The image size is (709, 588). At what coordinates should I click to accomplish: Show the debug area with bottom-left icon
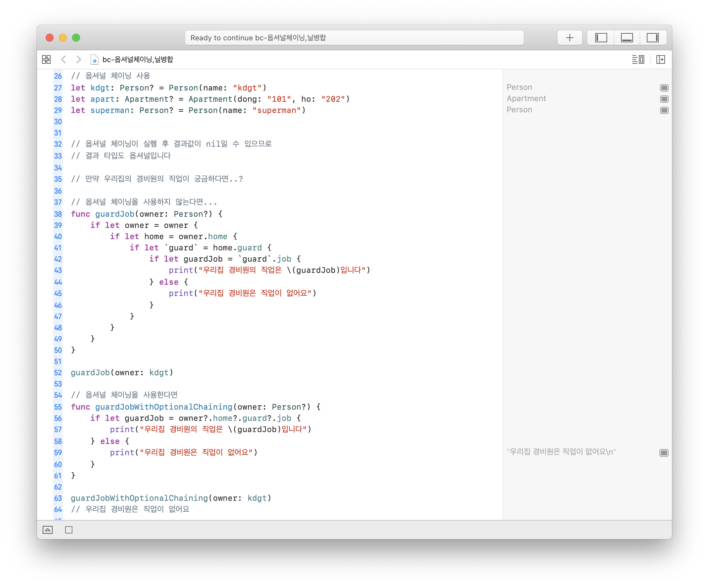point(48,530)
